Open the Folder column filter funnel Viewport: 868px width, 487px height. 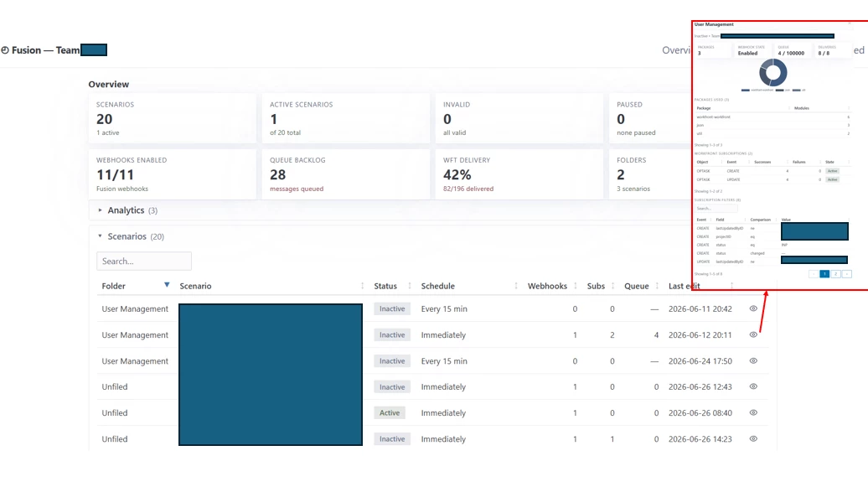(167, 285)
